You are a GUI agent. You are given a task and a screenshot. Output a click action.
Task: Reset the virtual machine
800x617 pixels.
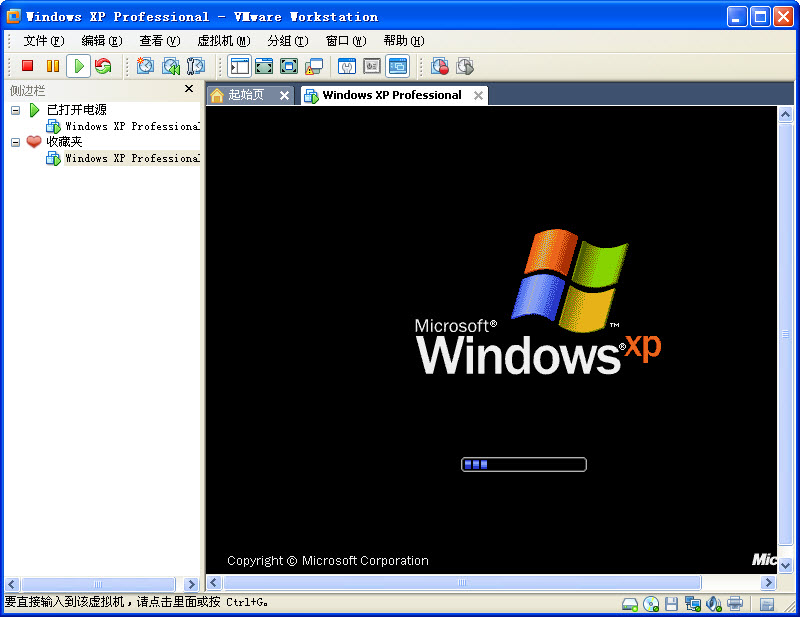coord(103,66)
